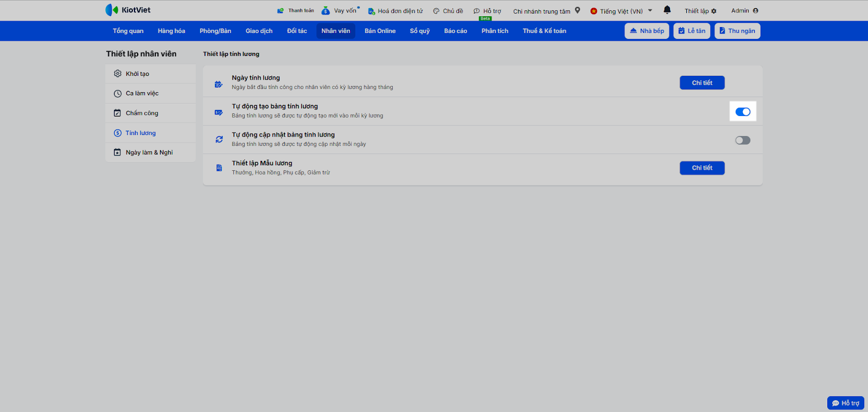Click the Tự động cập nhật bảng tính lương title

point(283,134)
